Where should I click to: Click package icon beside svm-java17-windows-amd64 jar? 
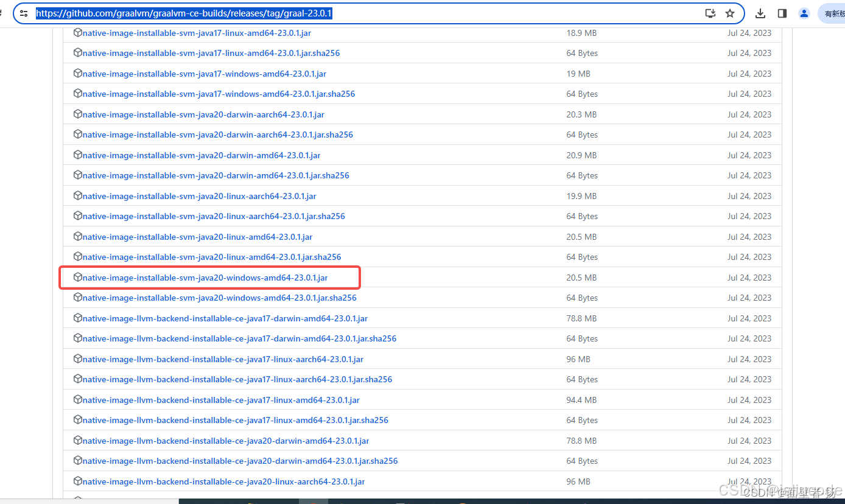pyautogui.click(x=77, y=73)
